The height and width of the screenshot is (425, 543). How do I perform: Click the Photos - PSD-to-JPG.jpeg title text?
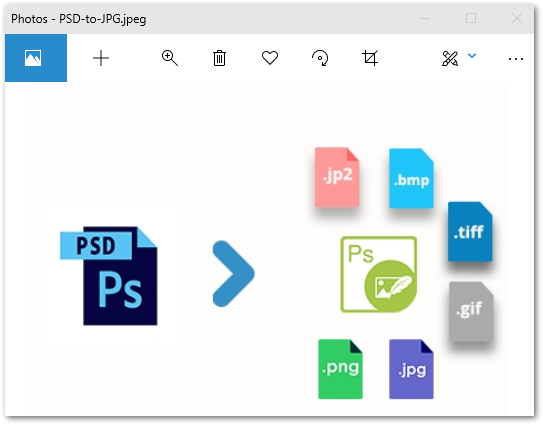(79, 19)
